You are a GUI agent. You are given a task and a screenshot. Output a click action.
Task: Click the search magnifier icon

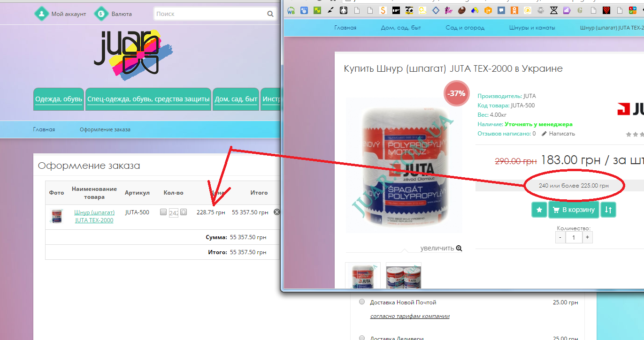click(x=270, y=14)
